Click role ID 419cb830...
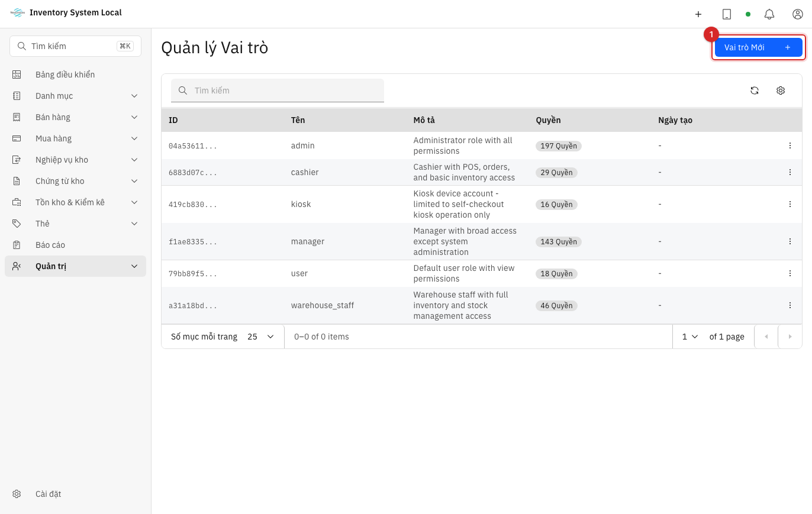 pos(193,204)
